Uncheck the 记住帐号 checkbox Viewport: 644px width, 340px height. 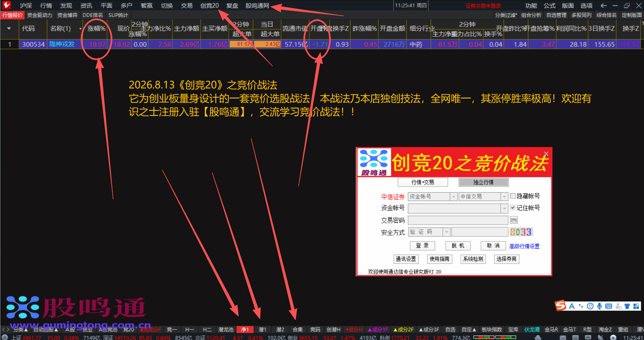[x=513, y=208]
